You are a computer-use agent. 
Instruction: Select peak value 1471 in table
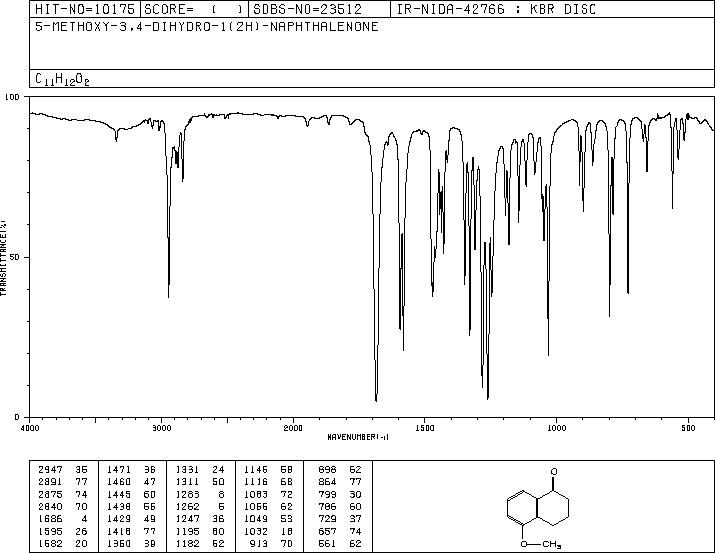[119, 470]
